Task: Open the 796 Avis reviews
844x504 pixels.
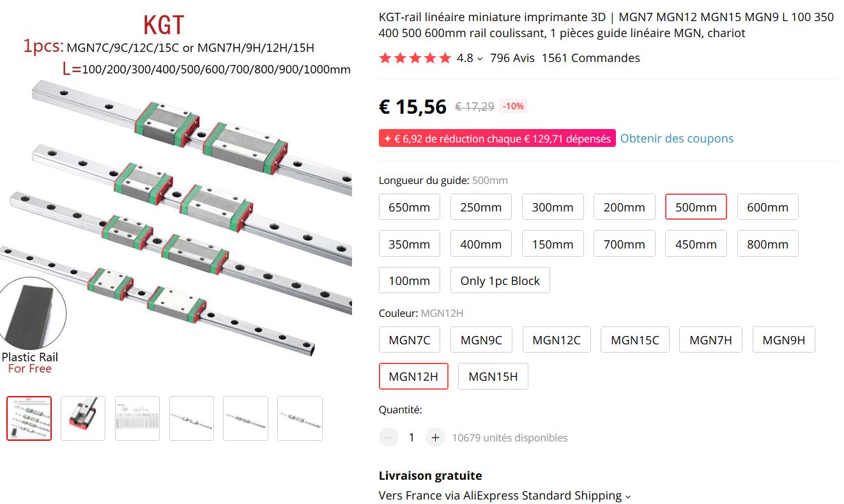Action: (512, 58)
